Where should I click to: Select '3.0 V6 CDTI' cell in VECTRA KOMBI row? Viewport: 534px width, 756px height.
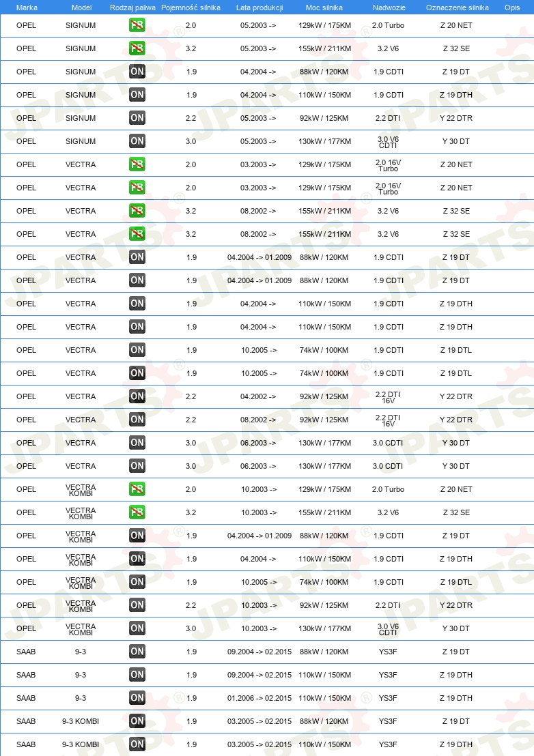point(389,628)
